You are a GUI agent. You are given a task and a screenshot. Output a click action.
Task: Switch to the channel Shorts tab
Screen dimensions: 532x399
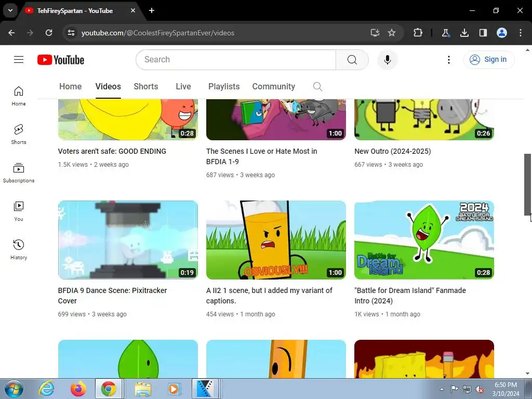146,87
